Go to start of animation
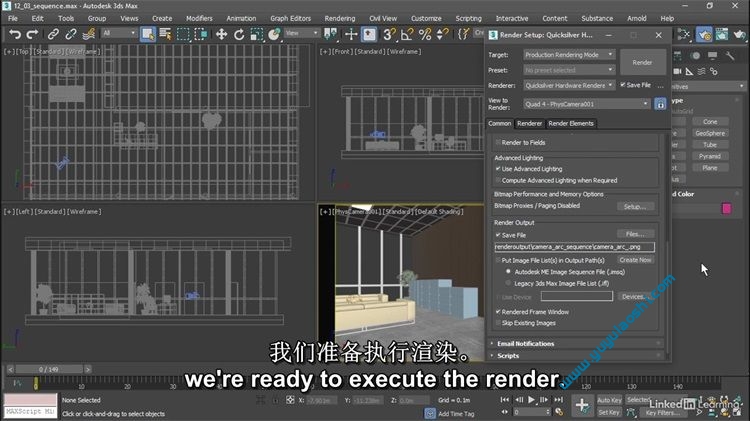The height and width of the screenshot is (421, 750). 505,399
